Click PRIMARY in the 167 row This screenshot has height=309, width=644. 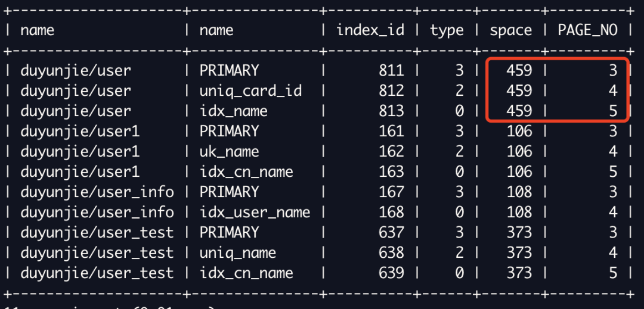tap(229, 192)
